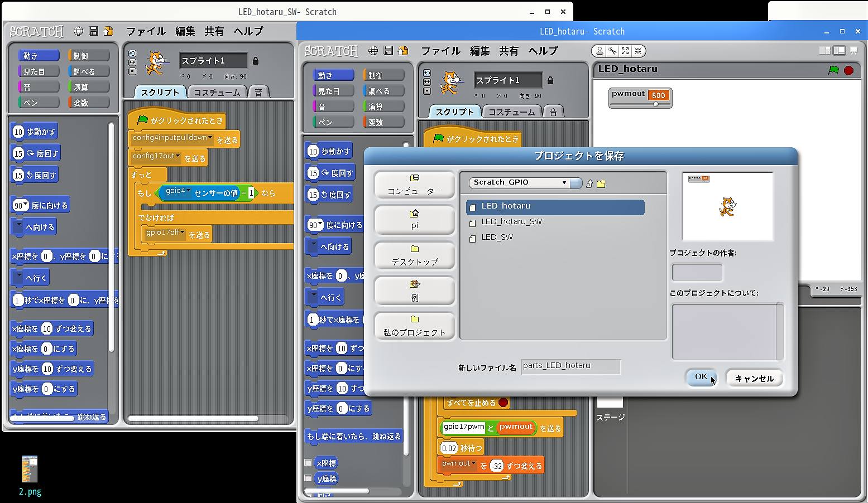The height and width of the screenshot is (503, 868).
Task: Cancel saving with the キャンセル button
Action: tap(755, 378)
